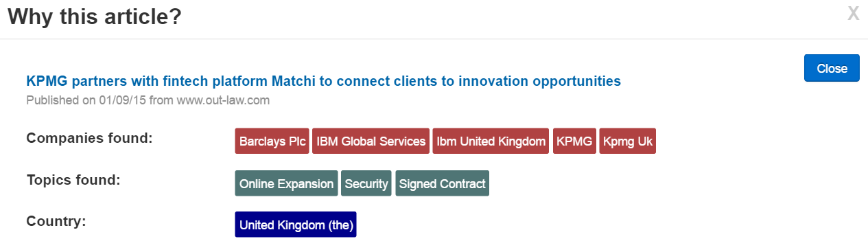Select the Barclays Plc company tag
This screenshot has width=868, height=252.
click(272, 141)
